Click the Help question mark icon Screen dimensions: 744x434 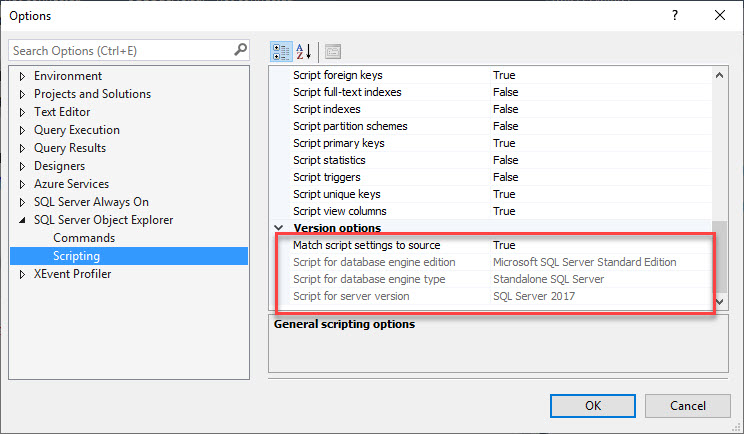(675, 15)
